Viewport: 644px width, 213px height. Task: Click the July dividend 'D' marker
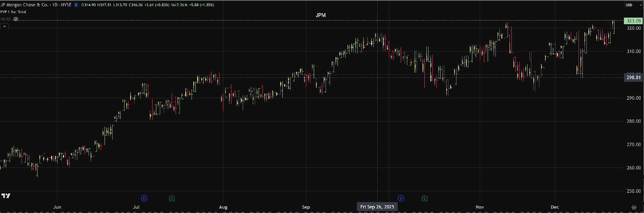[x=144, y=198]
